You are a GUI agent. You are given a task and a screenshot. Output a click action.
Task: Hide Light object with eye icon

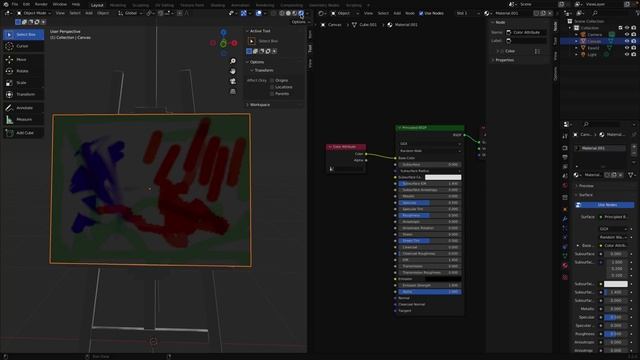pos(627,54)
